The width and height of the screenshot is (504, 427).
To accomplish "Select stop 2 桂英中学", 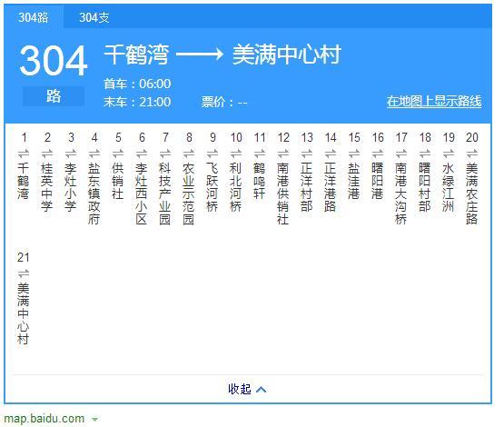I will point(47,187).
